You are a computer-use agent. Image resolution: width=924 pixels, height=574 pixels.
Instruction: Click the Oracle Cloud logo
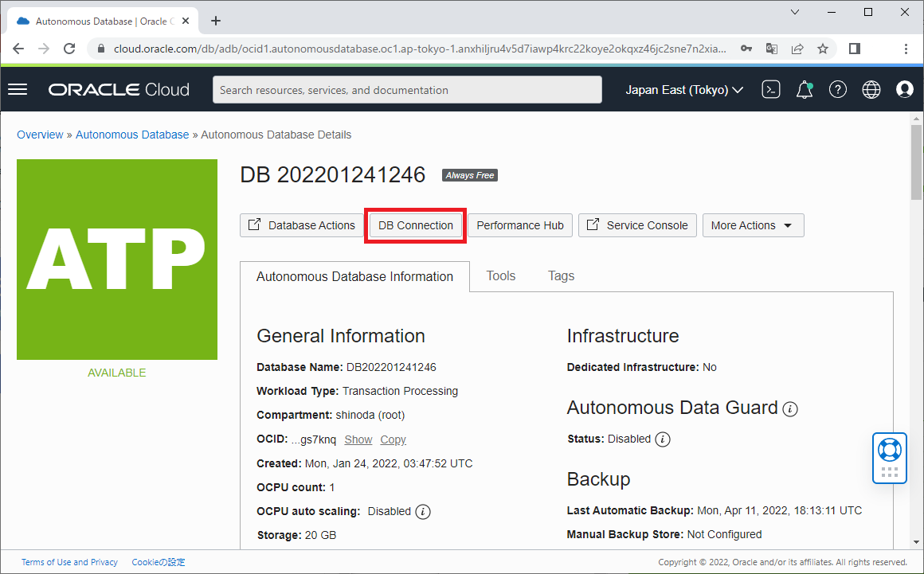(x=119, y=89)
